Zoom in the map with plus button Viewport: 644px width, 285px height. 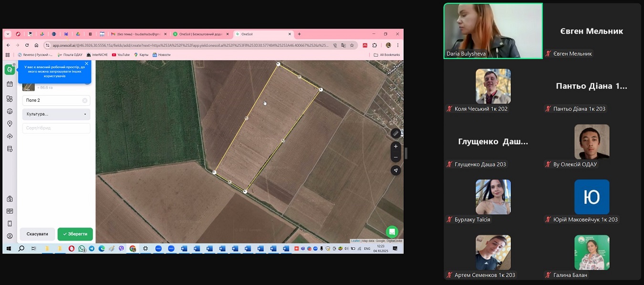point(395,146)
